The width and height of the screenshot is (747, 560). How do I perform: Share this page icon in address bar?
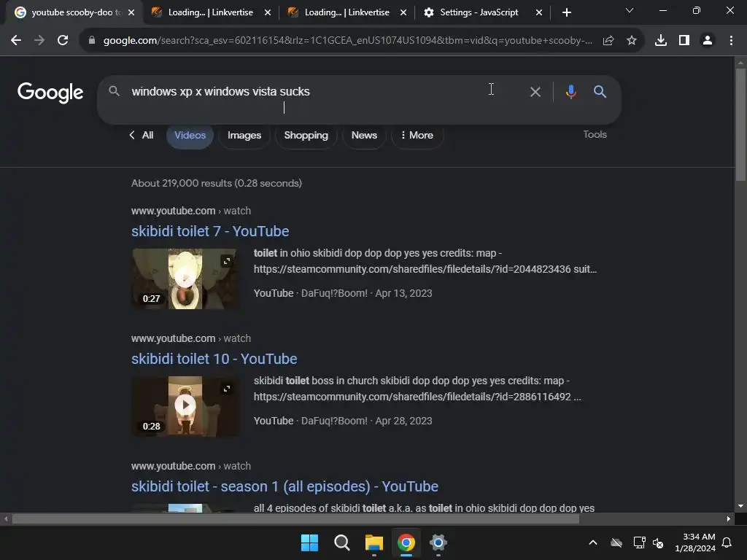coord(608,41)
